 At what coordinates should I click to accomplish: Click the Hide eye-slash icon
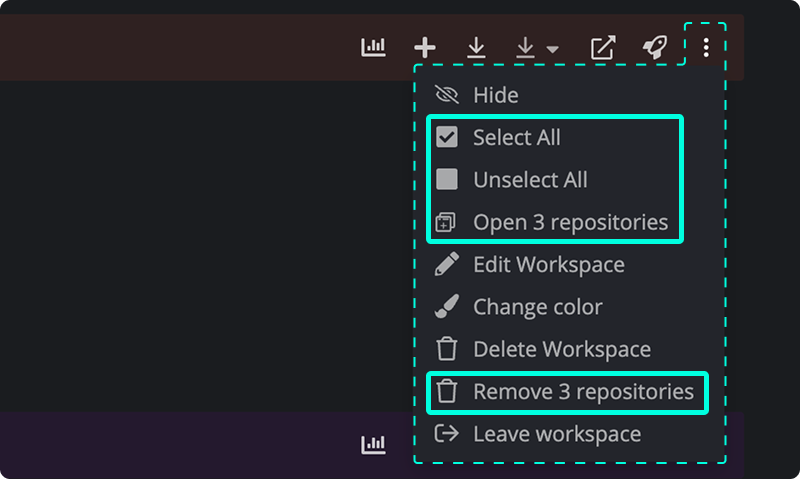point(446,95)
